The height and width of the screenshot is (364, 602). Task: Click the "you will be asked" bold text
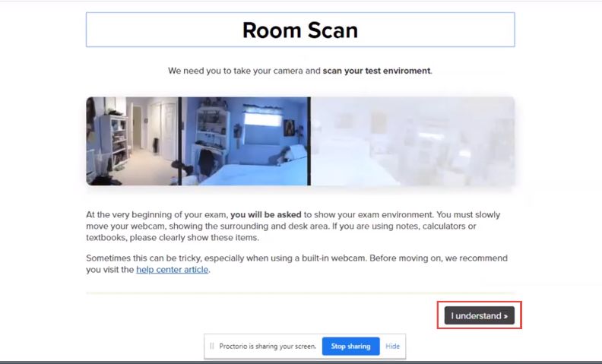click(266, 214)
